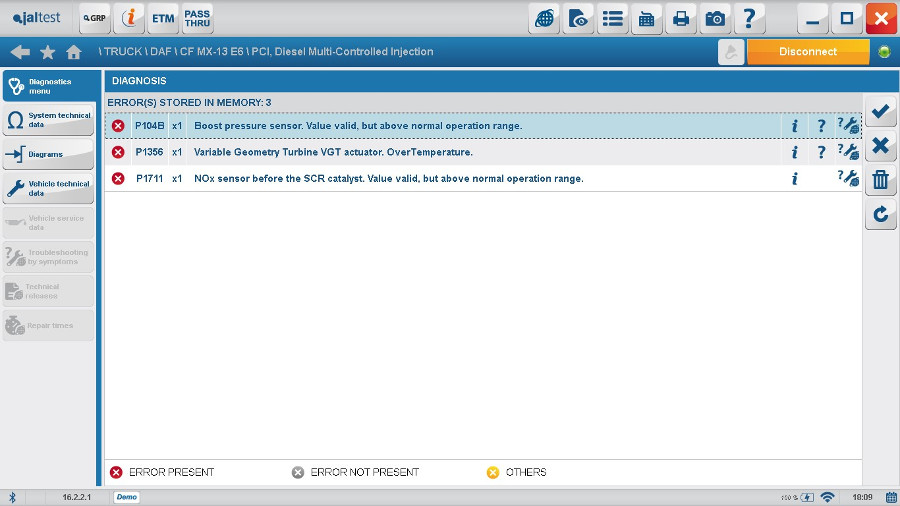
Task: Click the Bluetooth icon in status bar
Action: [13, 497]
